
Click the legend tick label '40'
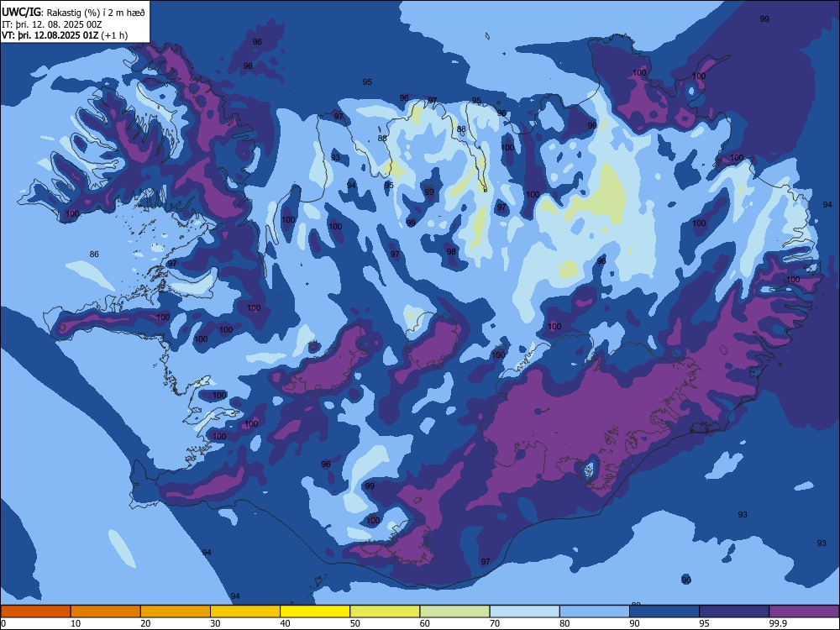coord(285,623)
